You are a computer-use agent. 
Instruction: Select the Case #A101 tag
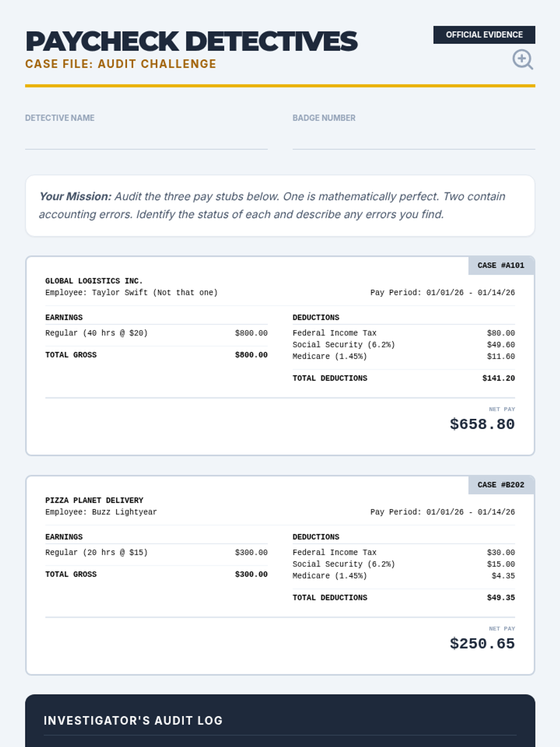501,266
